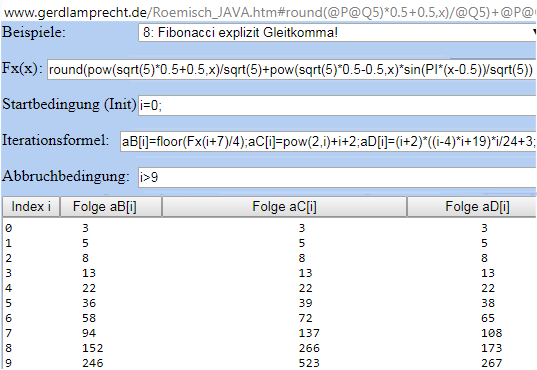Viewport: 537px width, 370px height.
Task: Select value 36 in Folge aB column
Action: [89, 303]
